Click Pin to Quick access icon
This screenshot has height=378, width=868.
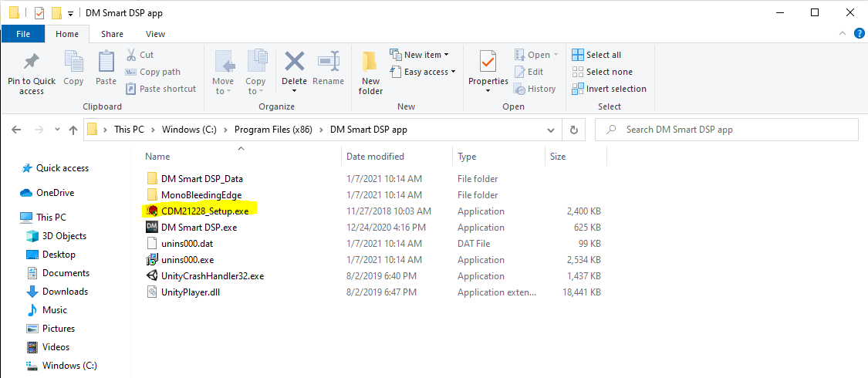click(31, 61)
